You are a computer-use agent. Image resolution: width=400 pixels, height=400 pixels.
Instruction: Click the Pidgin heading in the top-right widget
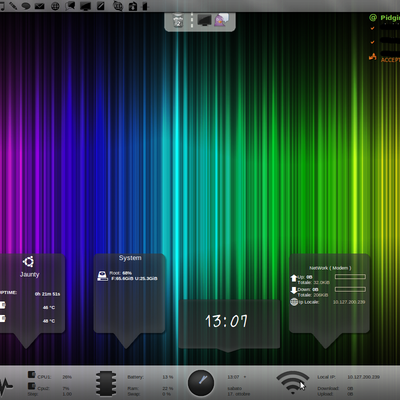tap(390, 18)
